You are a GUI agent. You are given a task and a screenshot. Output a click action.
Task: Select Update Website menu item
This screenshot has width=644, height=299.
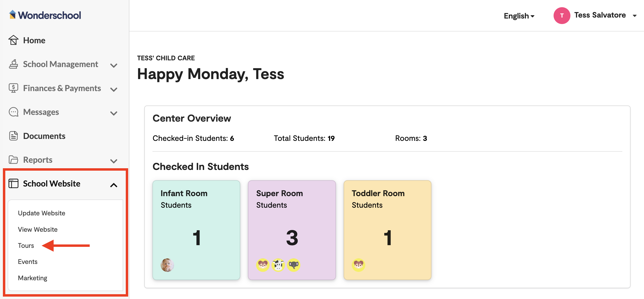(42, 213)
